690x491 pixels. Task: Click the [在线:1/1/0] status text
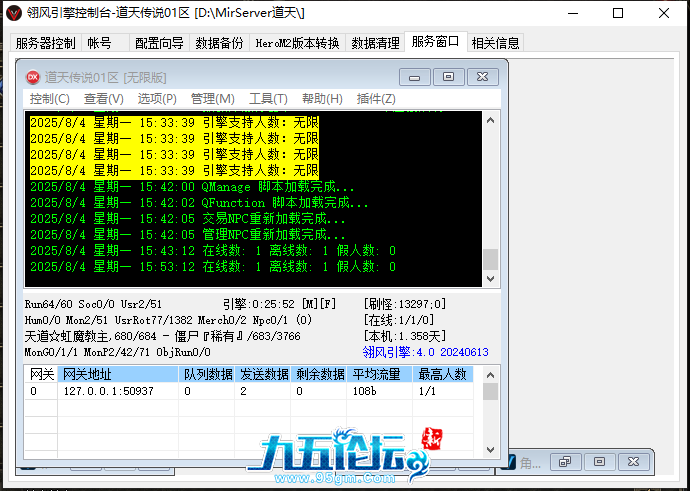coord(399,320)
